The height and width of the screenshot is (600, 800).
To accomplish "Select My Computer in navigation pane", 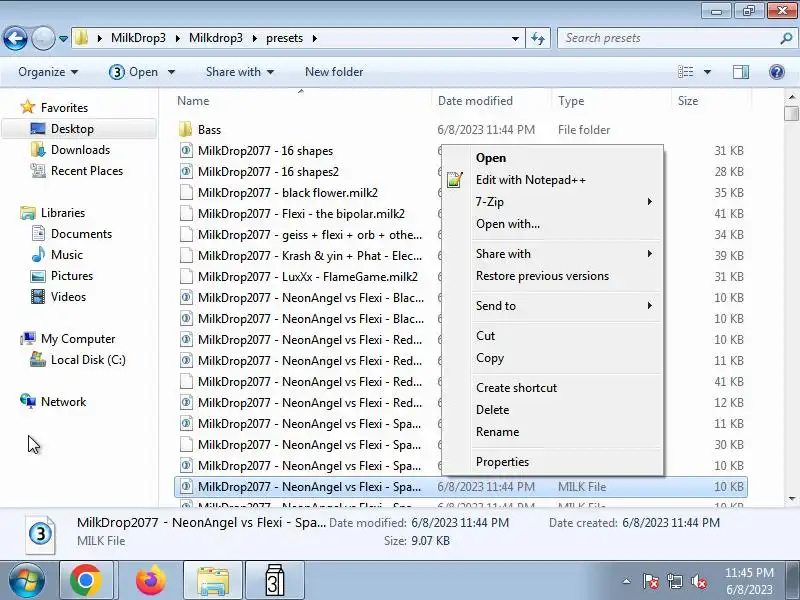I will 67,339.
